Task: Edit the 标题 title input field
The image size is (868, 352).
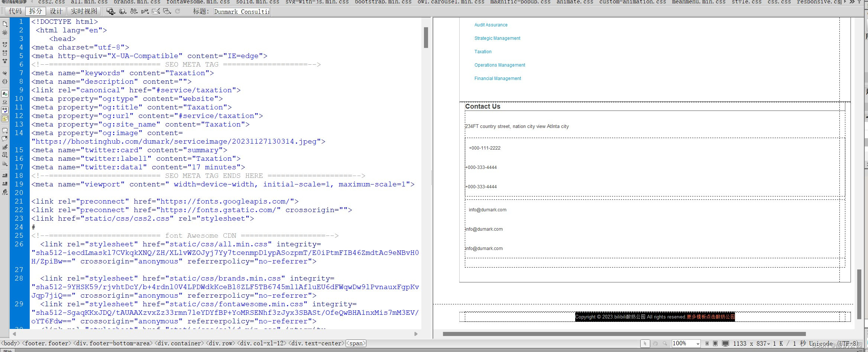Action: (x=242, y=12)
